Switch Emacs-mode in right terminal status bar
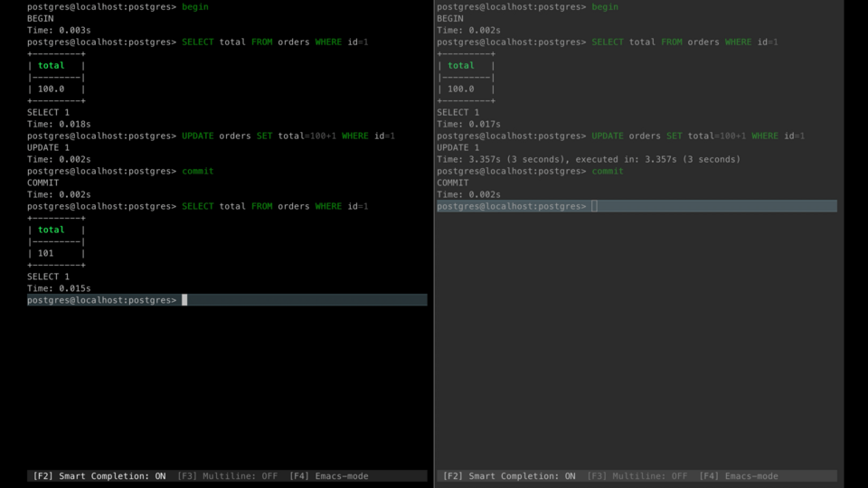868x488 pixels. pos(739,476)
